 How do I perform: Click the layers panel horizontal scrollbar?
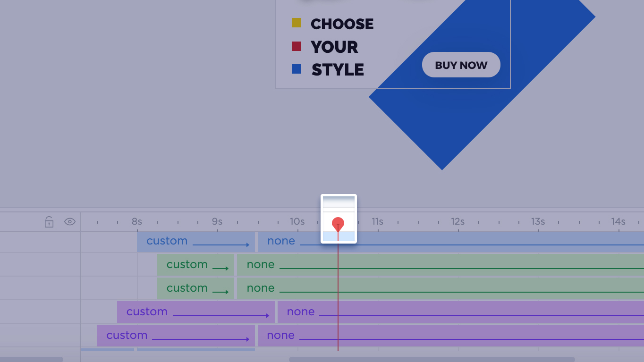coord(32,359)
